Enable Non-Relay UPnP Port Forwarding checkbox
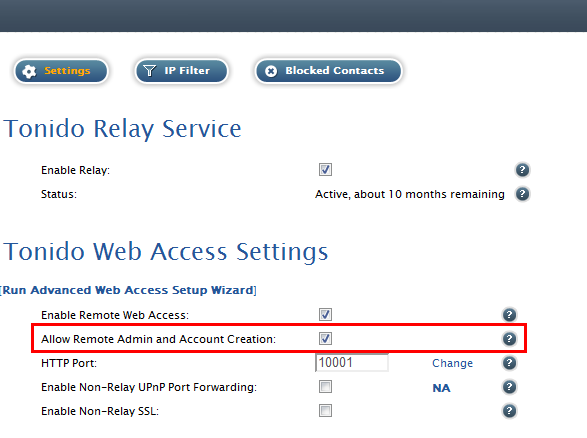The height and width of the screenshot is (438, 587). 325,386
